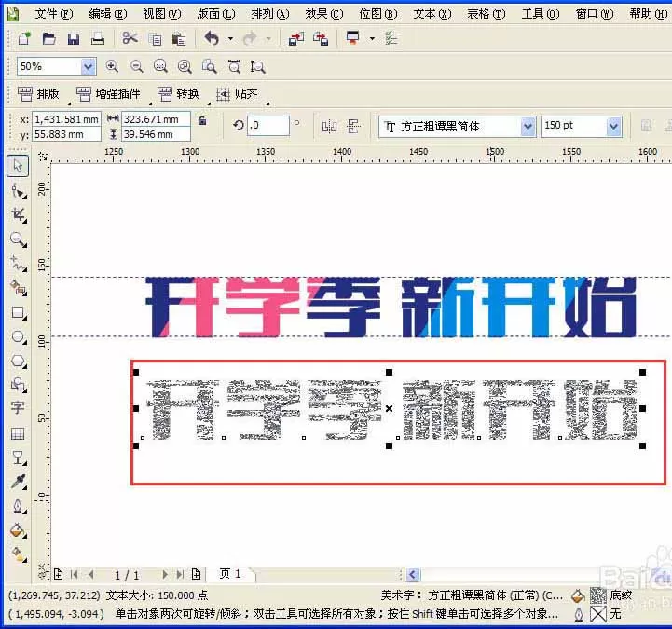
Task: Expand the 贴齐 snap menu
Action: 237,94
